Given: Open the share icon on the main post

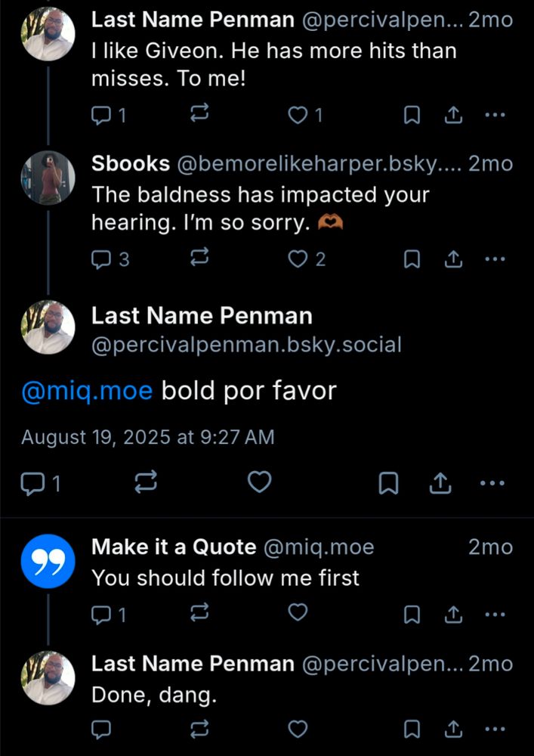Looking at the screenshot, I should [x=440, y=482].
